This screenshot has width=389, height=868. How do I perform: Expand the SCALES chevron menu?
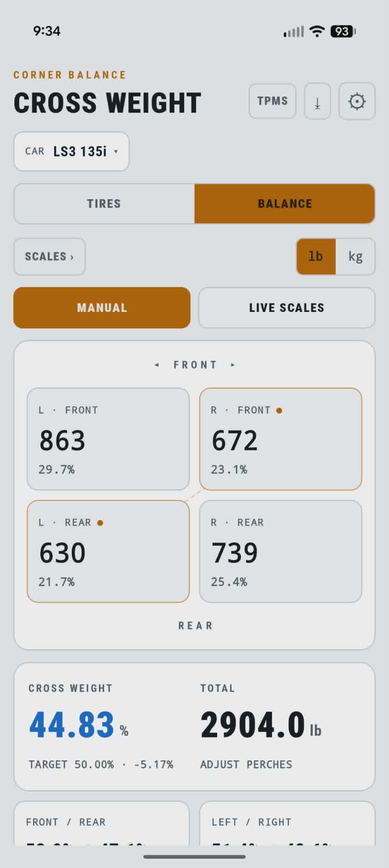click(50, 256)
